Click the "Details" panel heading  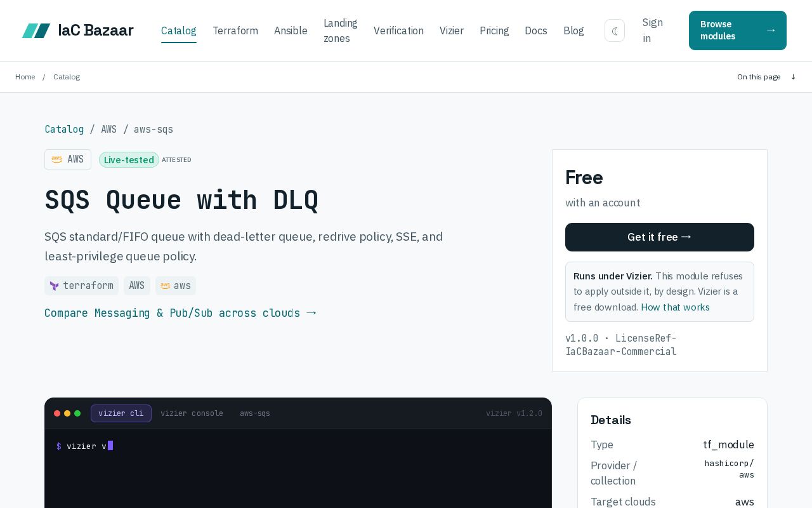[611, 420]
